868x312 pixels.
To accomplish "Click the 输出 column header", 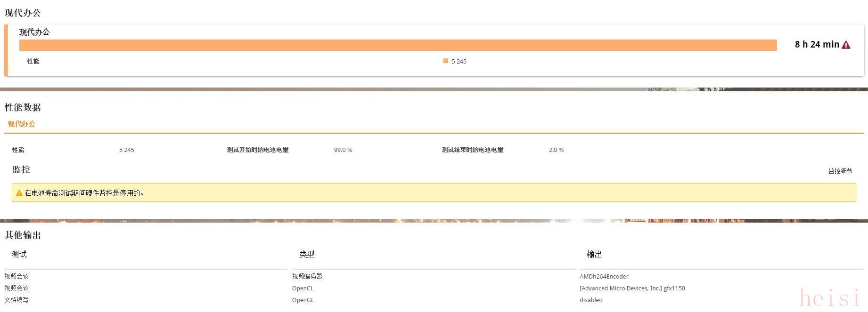I will 594,254.
